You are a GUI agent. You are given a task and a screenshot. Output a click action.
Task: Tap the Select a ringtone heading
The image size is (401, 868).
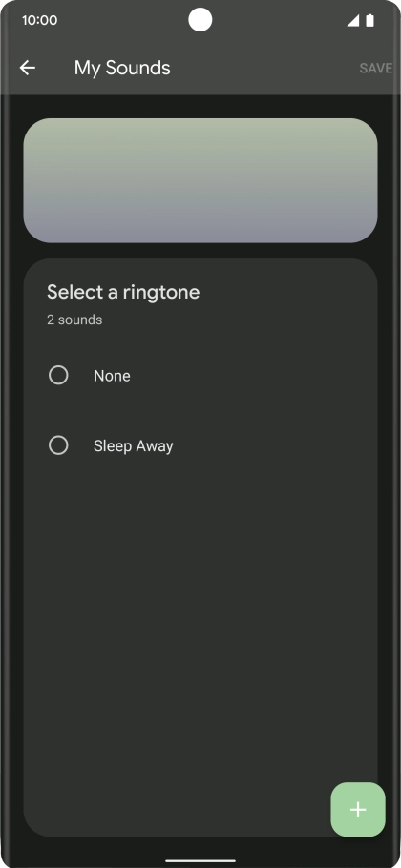click(x=123, y=292)
